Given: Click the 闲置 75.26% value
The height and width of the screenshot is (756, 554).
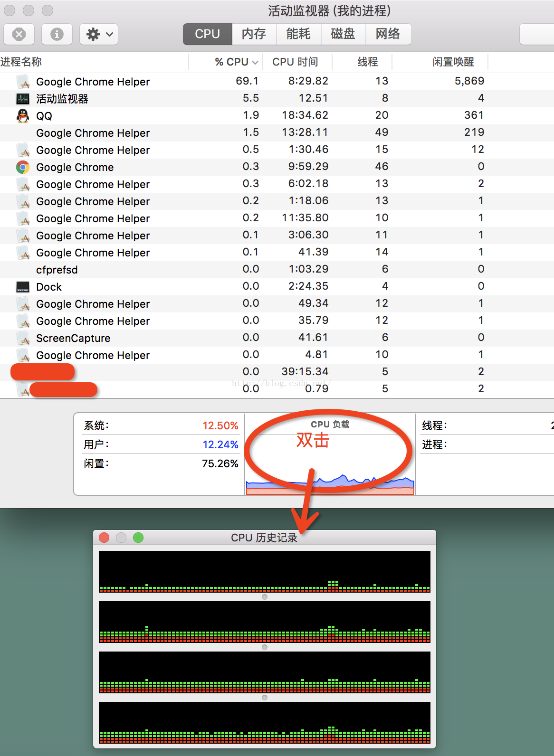Looking at the screenshot, I should point(220,463).
